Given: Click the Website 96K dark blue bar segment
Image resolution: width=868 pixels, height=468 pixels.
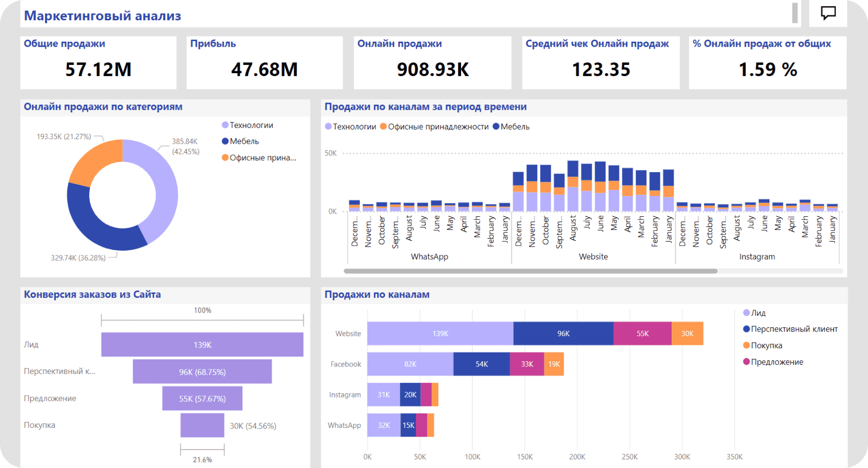Looking at the screenshot, I should (x=563, y=333).
